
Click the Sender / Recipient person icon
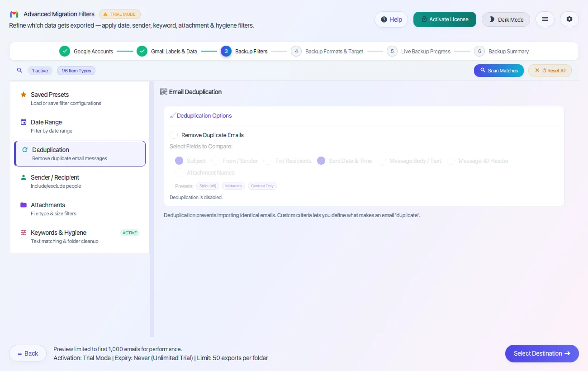[x=24, y=177]
